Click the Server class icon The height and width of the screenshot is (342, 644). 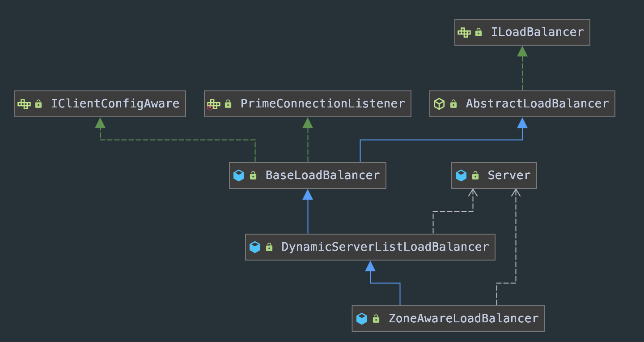461,175
